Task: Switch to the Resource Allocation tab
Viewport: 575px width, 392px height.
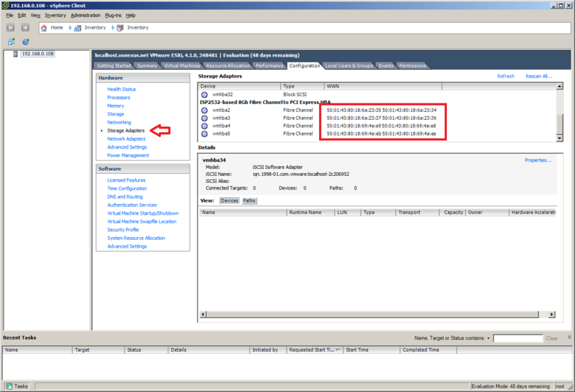Action: click(228, 65)
